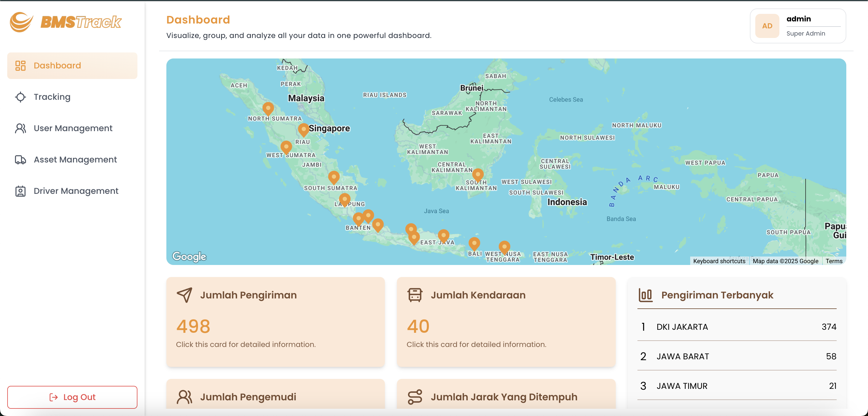
Task: Open the Keyboard shortcuts panel
Action: [x=719, y=261]
